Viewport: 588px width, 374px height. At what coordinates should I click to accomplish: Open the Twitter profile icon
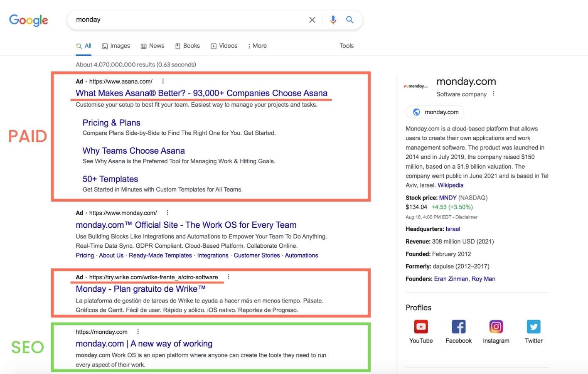(534, 327)
